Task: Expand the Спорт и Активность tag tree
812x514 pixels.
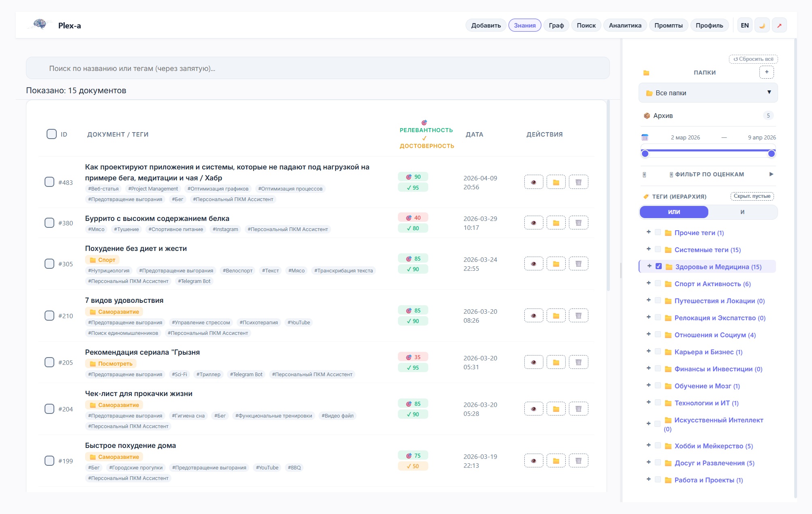Action: 648,283
